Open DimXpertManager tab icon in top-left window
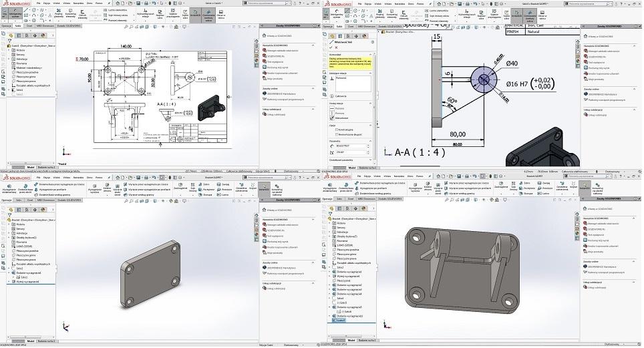Viewport: 644px width, 348px height. click(x=35, y=35)
